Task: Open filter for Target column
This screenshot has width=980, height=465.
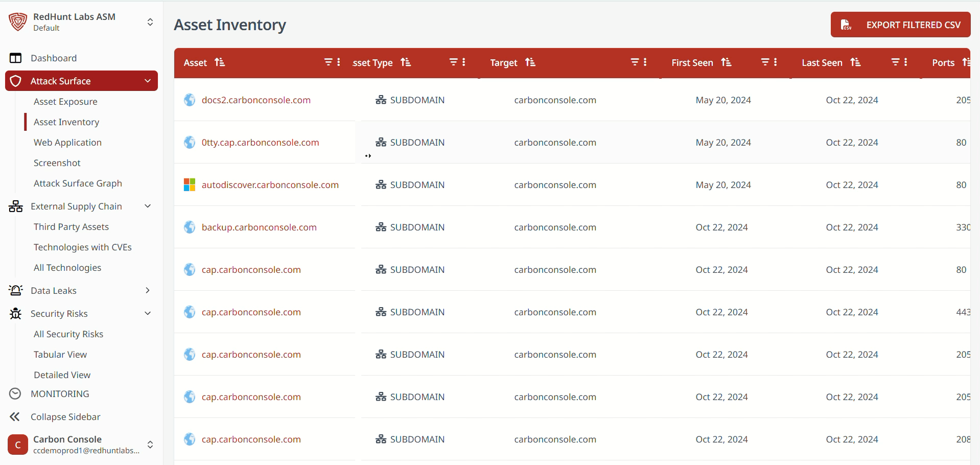Action: [x=635, y=62]
